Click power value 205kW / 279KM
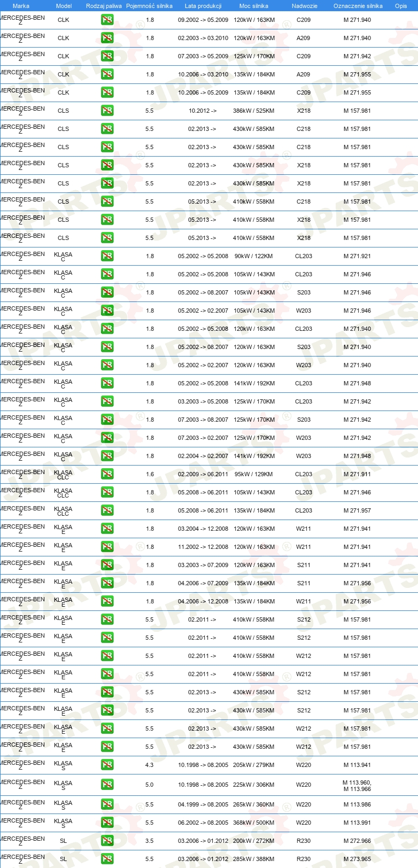This screenshot has height=868, width=418. [x=253, y=765]
